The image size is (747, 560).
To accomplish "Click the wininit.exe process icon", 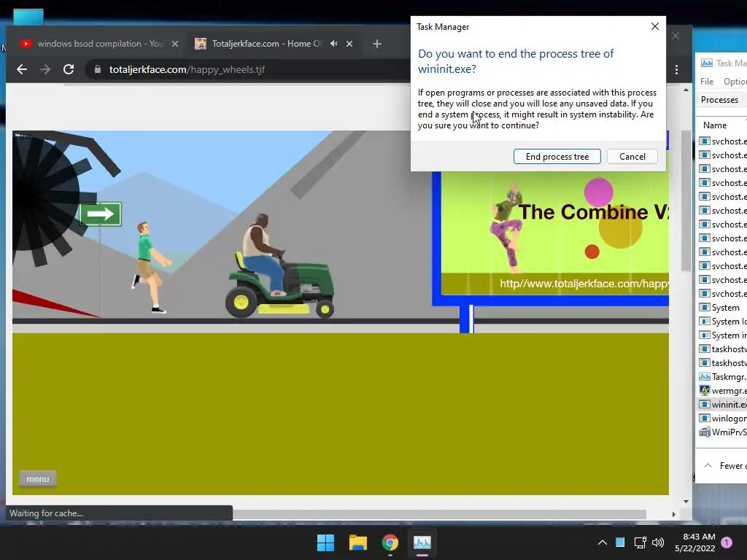I will pos(705,404).
